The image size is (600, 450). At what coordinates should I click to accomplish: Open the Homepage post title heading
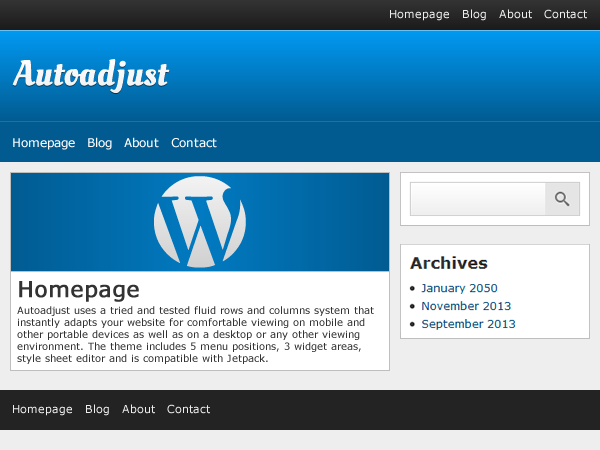78,290
